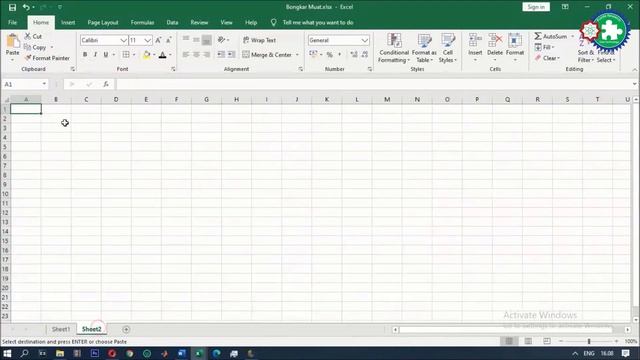Click in the formula bar
The image size is (640, 360).
[x=373, y=84]
